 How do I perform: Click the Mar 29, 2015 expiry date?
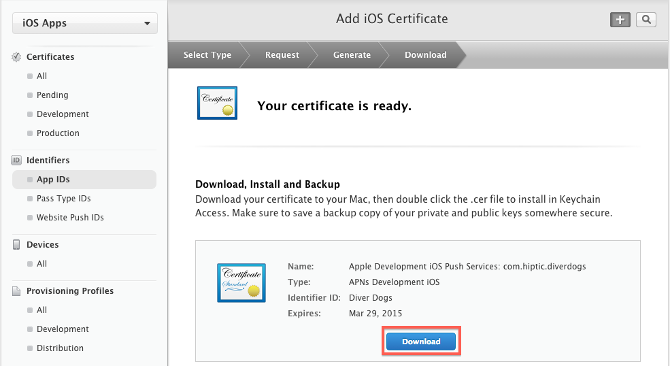375,313
